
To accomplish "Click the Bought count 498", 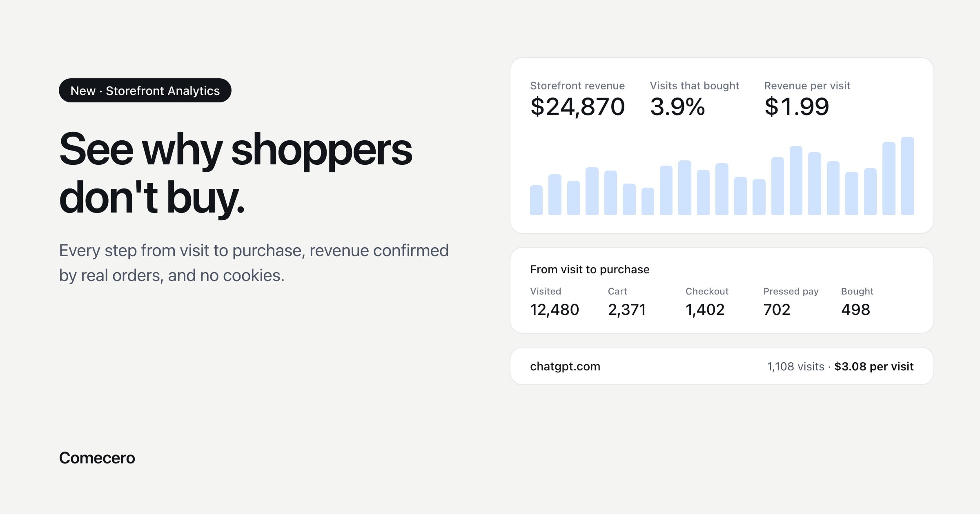I will click(855, 310).
